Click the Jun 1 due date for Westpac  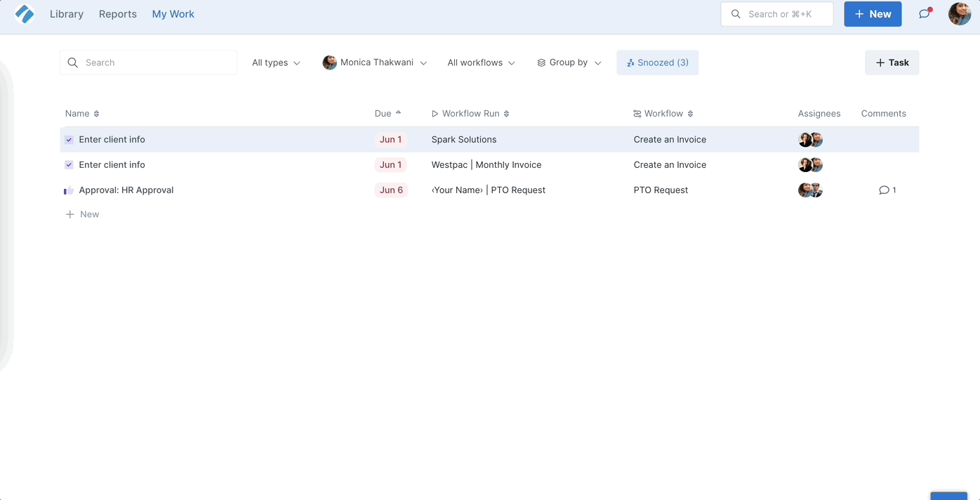coord(391,165)
